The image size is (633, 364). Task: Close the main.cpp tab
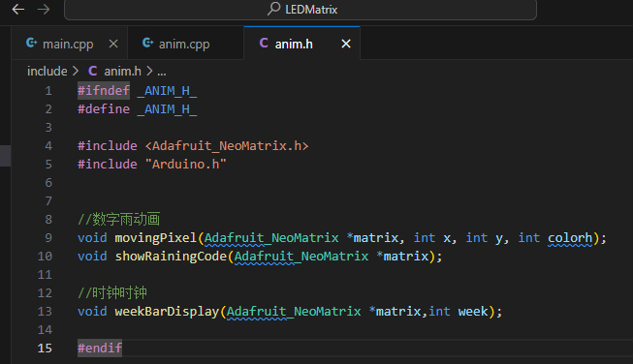pos(113,44)
